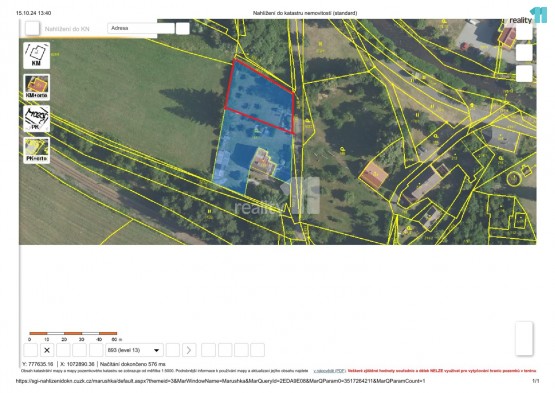Switch to the KM map layer
This screenshot has width=555, height=393.
pos(36,56)
